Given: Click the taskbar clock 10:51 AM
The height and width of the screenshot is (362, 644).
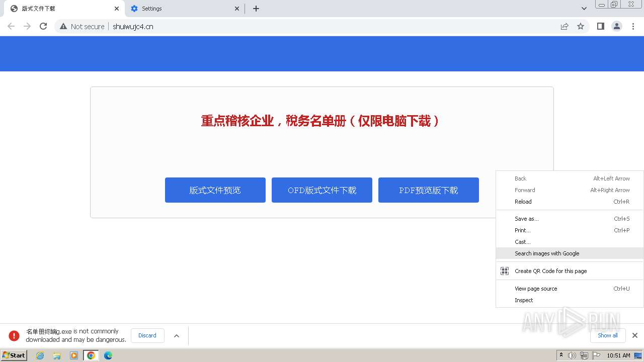Looking at the screenshot, I should [618, 355].
